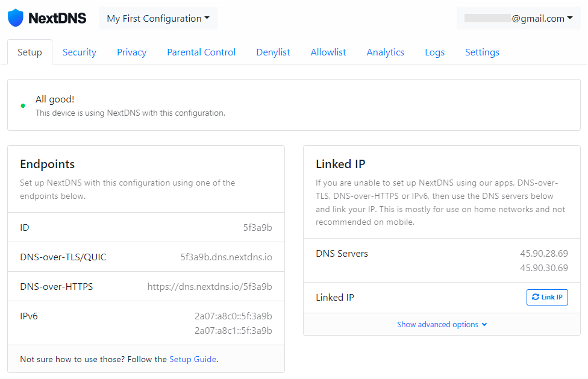Switch to the Security tab

79,52
